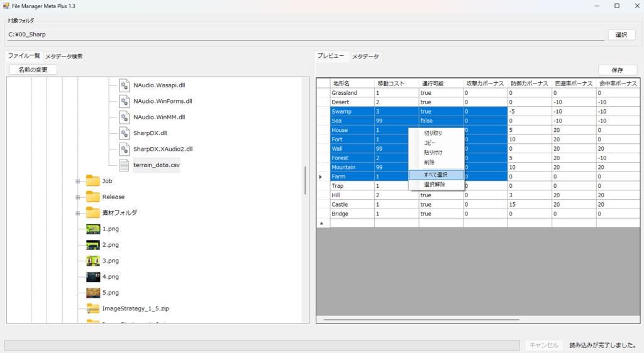The image size is (644, 353).
Task: Expand the Release folder node
Action: tap(77, 197)
